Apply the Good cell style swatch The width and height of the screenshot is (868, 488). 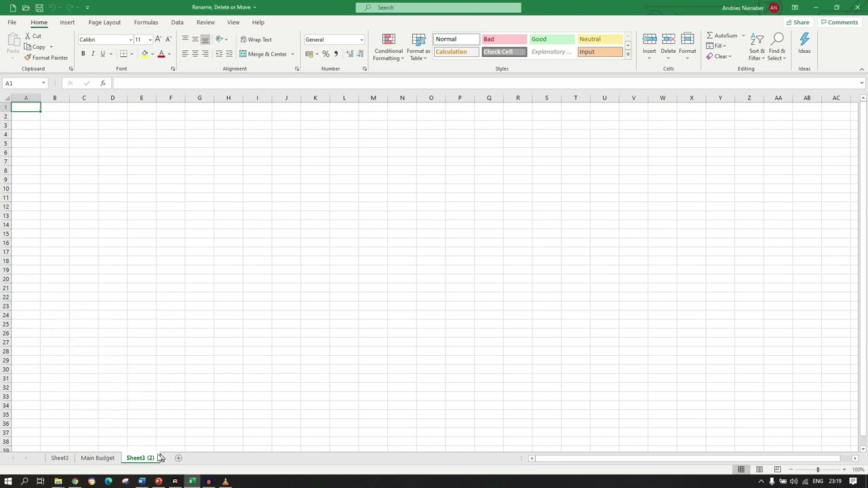552,39
